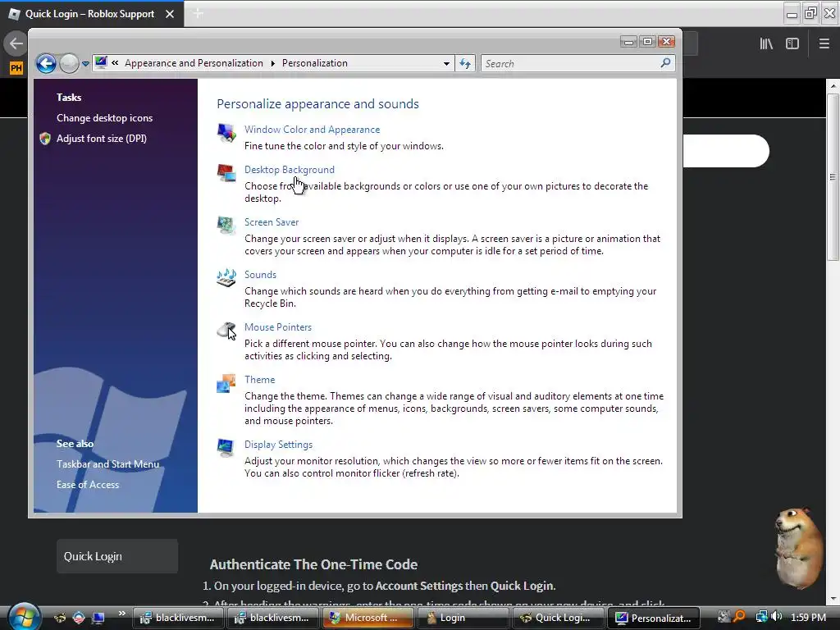The width and height of the screenshot is (840, 630).
Task: Click the Theme icon
Action: coord(226,382)
